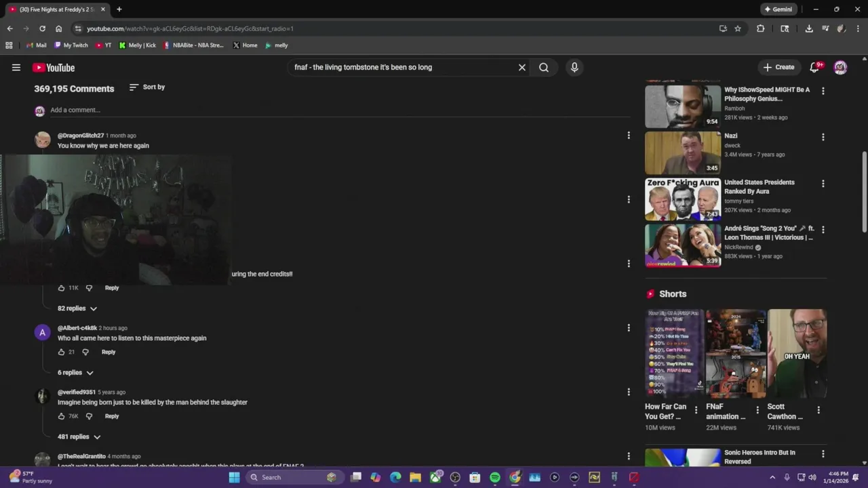Screen dimensions: 868x488
Task: Open the weather widget showing 57°F
Action: coord(30,477)
